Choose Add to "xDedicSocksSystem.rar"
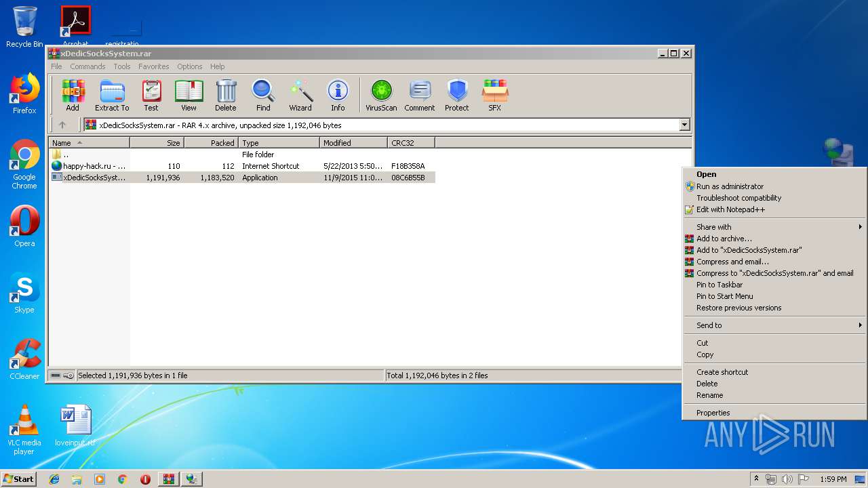This screenshot has height=488, width=868. 774,250
